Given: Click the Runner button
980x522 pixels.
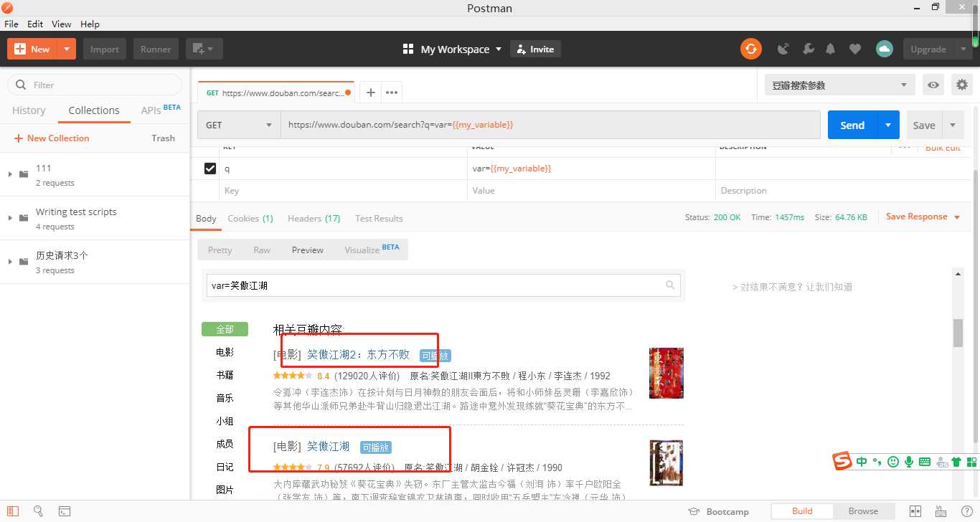Looking at the screenshot, I should click(156, 49).
